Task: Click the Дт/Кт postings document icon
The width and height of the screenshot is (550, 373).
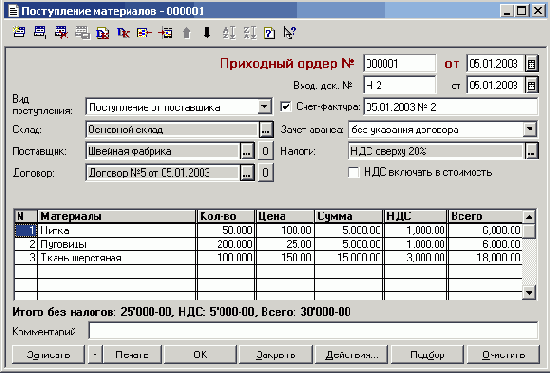Action: (102, 33)
